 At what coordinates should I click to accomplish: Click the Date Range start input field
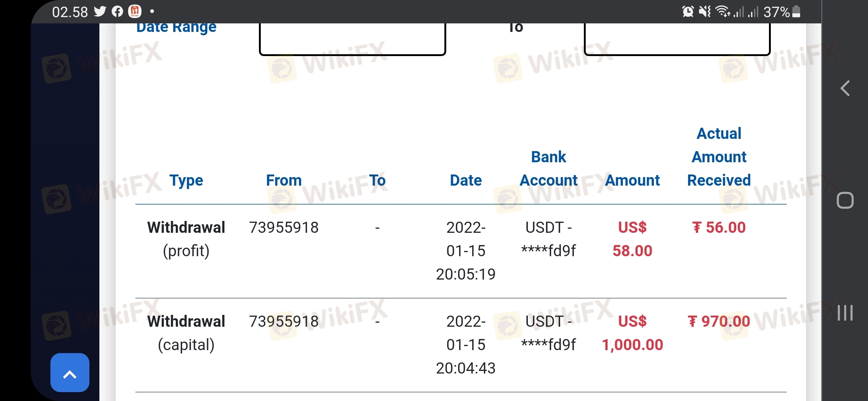(x=352, y=38)
